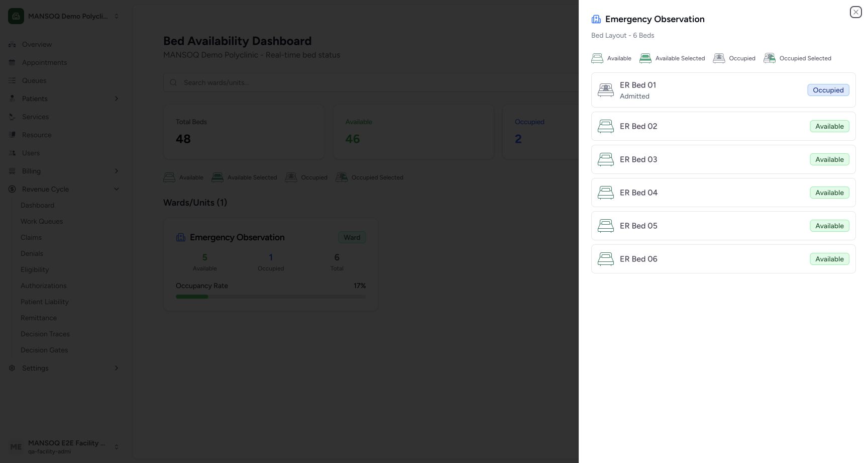Click the Queues list icon
This screenshot has width=868, height=463.
[x=12, y=80]
